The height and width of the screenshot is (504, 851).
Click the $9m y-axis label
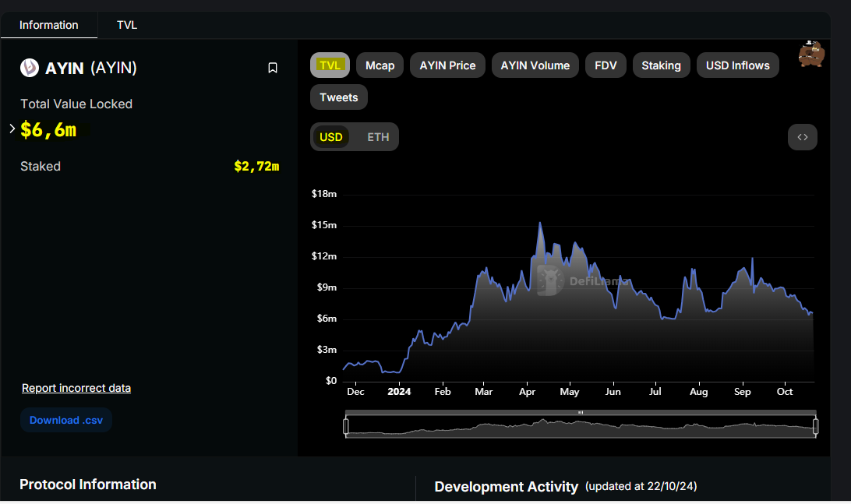pos(327,287)
